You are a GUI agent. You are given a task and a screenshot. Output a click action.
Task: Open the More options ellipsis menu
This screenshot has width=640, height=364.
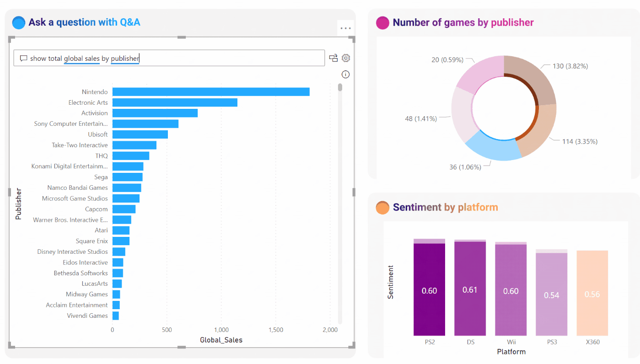(x=345, y=28)
